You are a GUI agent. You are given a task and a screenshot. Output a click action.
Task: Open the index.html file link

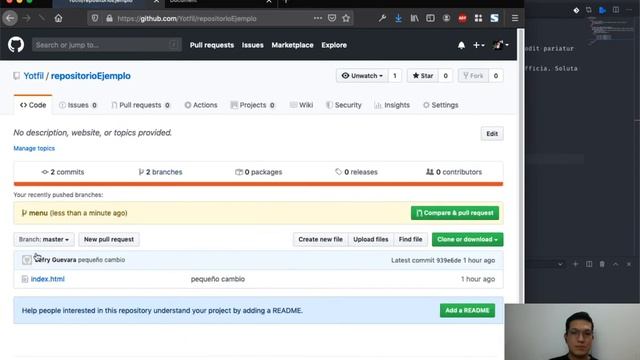[x=48, y=279]
